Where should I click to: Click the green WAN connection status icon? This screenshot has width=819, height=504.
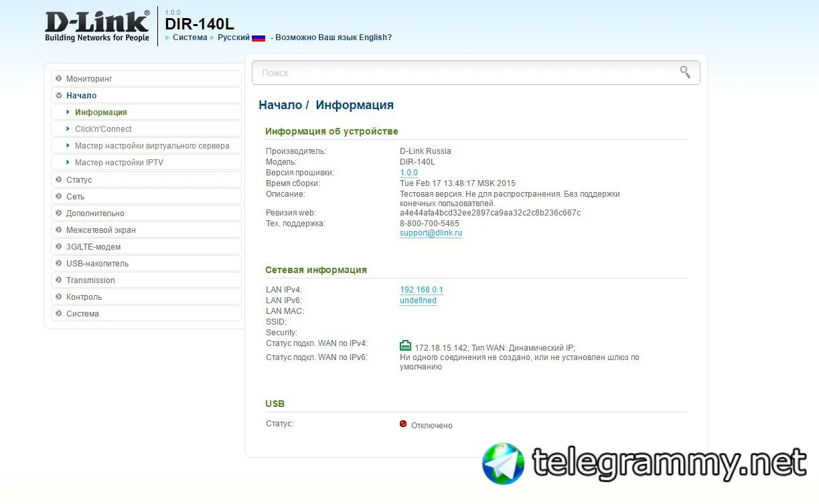pyautogui.click(x=406, y=346)
